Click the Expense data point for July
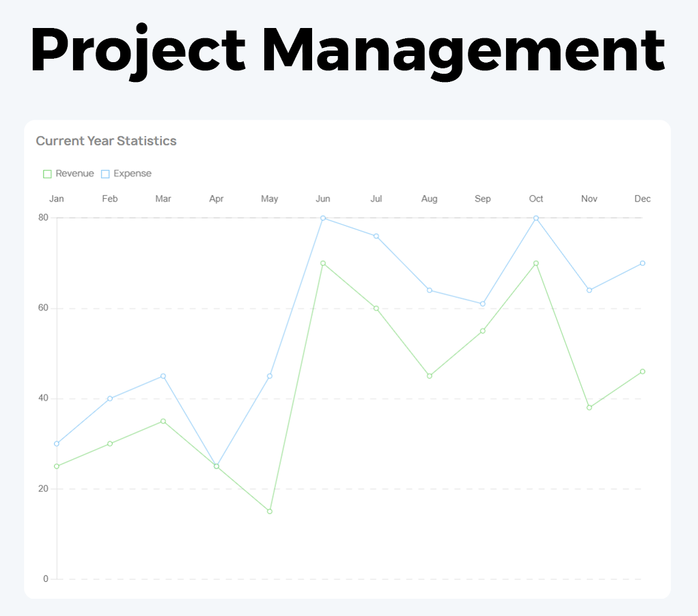 [x=376, y=236]
